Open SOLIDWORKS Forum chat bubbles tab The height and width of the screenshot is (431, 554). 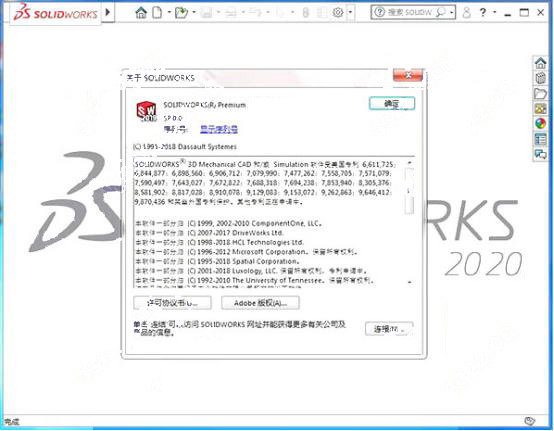(540, 154)
